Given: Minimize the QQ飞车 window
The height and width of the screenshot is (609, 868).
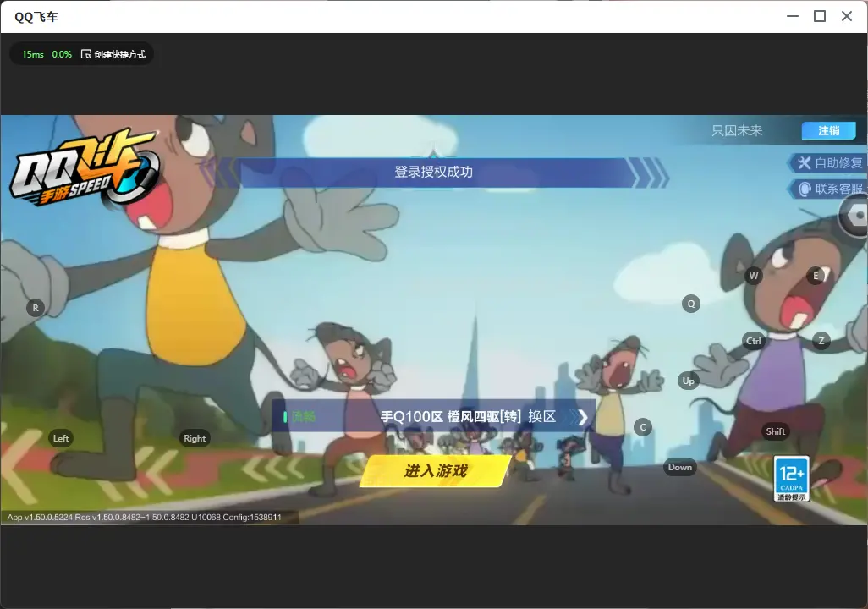Looking at the screenshot, I should pyautogui.click(x=793, y=17).
